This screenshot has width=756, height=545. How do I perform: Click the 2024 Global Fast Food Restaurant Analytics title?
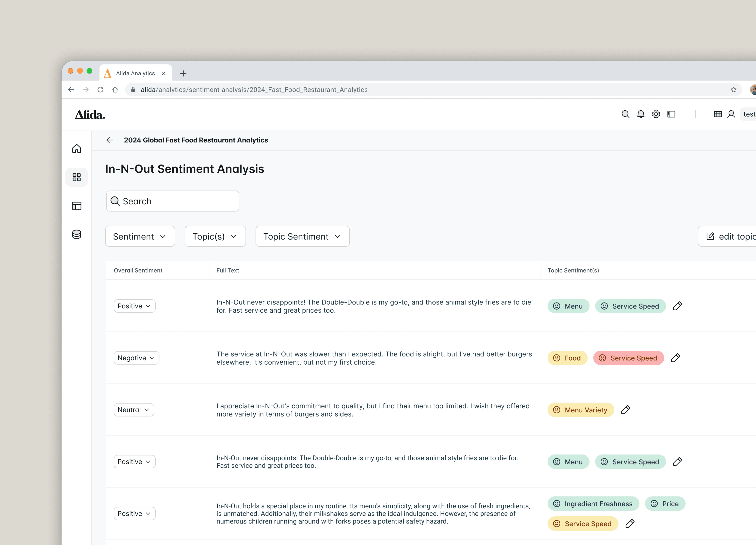coord(196,140)
